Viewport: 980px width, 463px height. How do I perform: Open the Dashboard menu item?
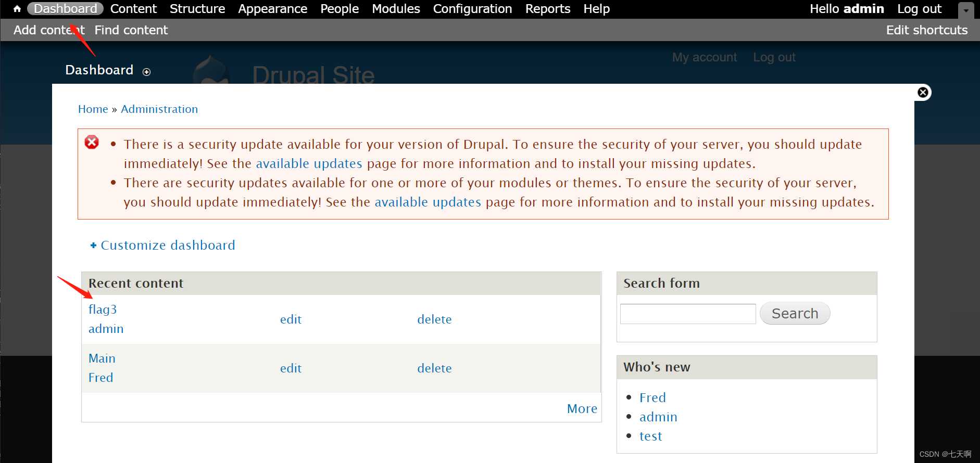66,9
